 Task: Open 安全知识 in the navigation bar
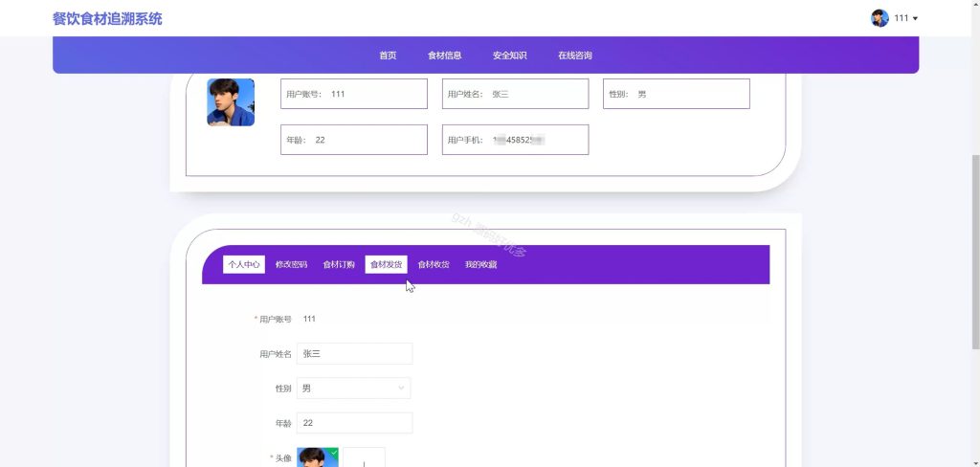509,55
